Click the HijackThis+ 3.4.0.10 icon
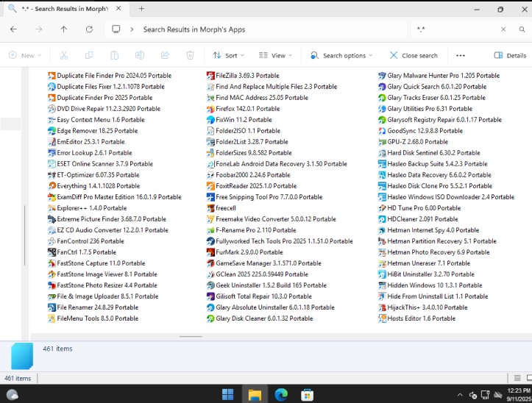Screen dimensions: 532x403 coord(382,307)
